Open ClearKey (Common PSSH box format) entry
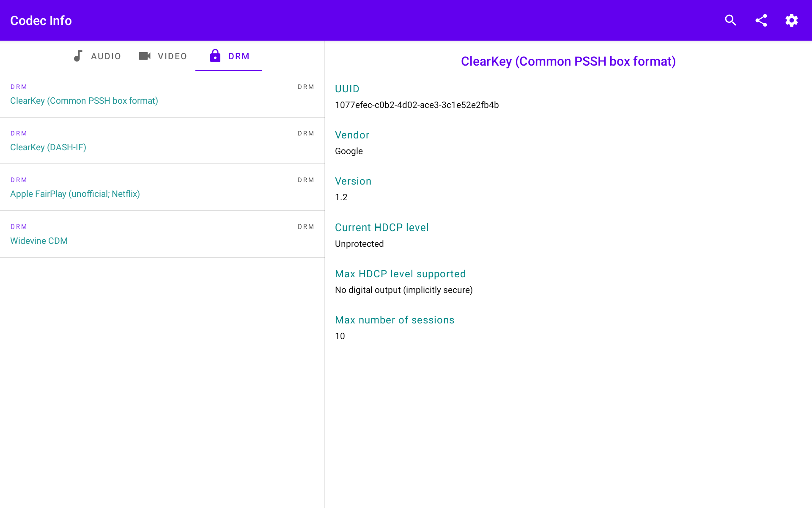 pos(84,101)
